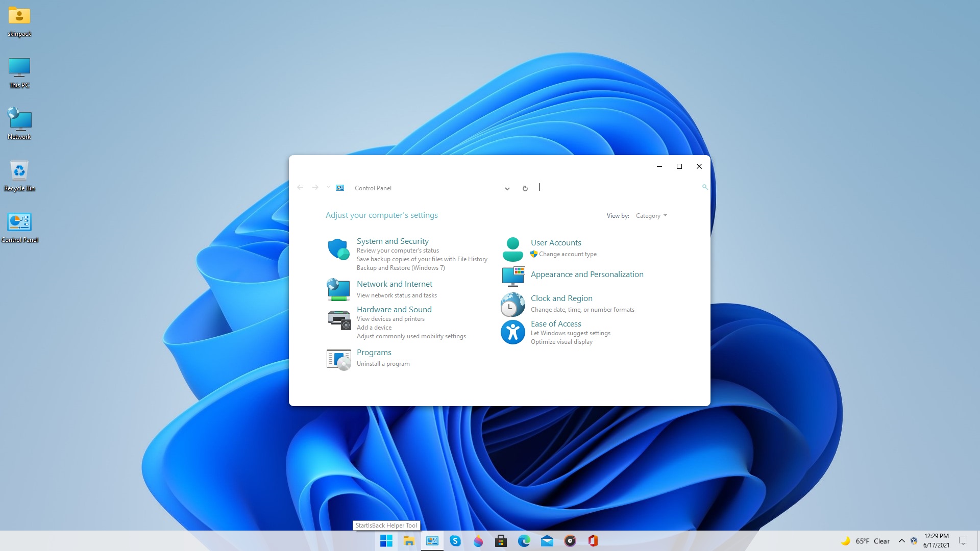
Task: Click the Control Panel back button
Action: [x=300, y=187]
